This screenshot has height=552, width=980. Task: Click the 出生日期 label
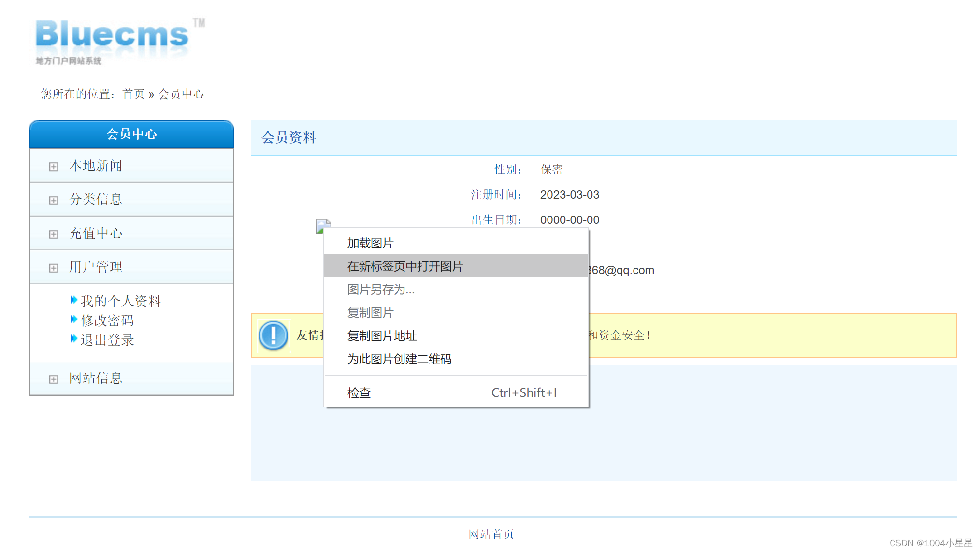[x=496, y=219]
